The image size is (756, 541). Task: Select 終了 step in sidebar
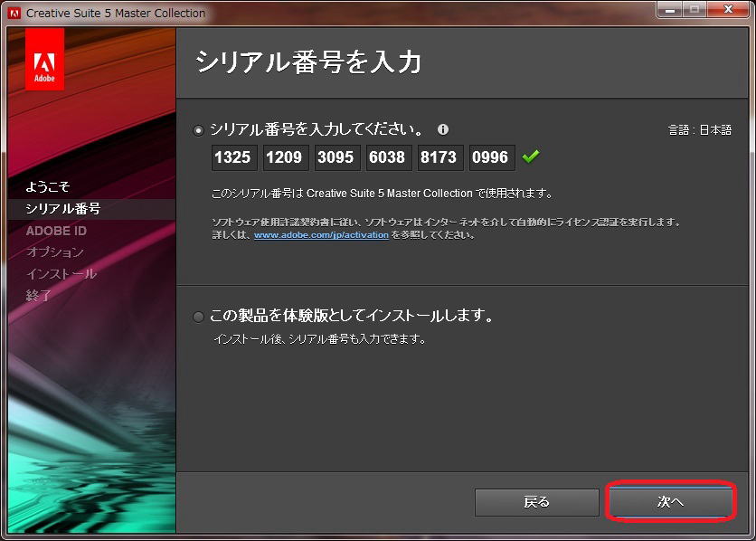click(39, 295)
